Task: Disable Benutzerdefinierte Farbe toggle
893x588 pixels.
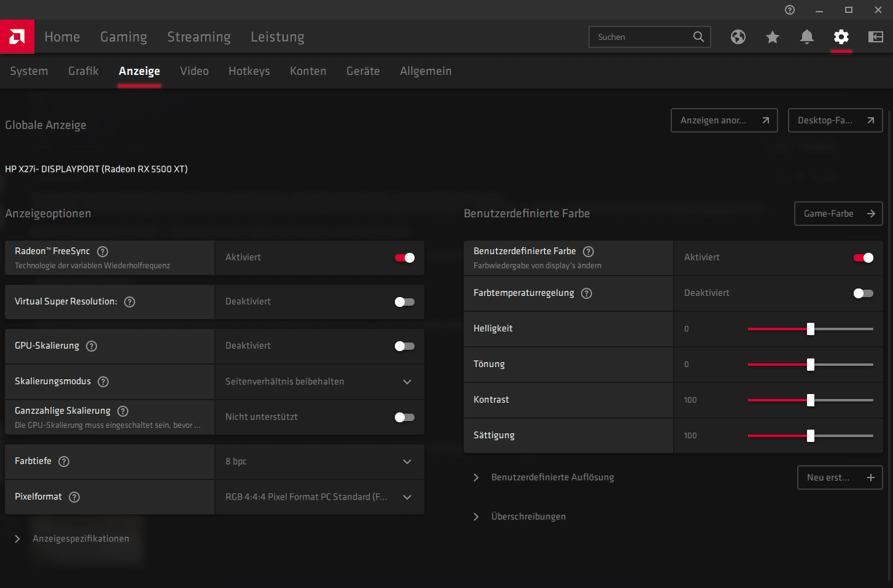Action: pyautogui.click(x=864, y=258)
